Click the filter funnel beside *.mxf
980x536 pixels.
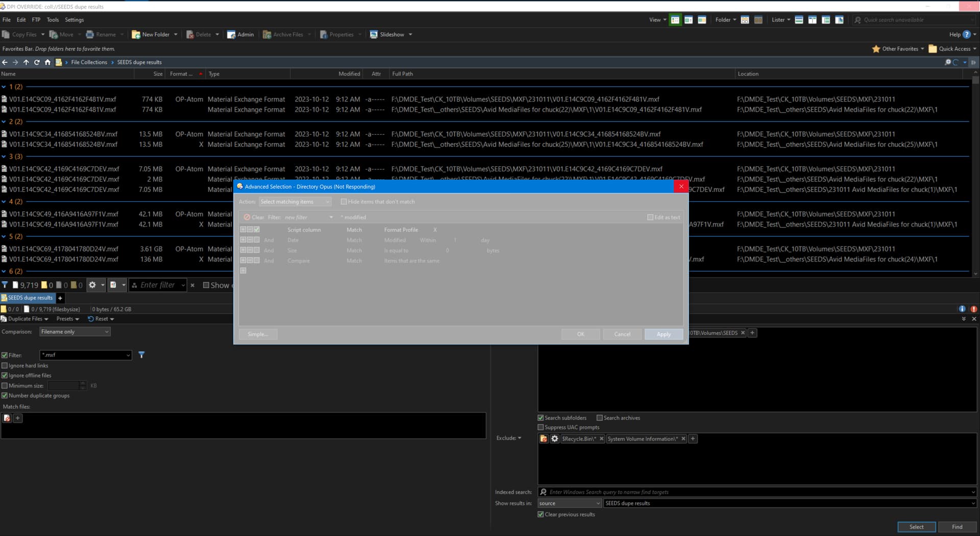tap(141, 355)
